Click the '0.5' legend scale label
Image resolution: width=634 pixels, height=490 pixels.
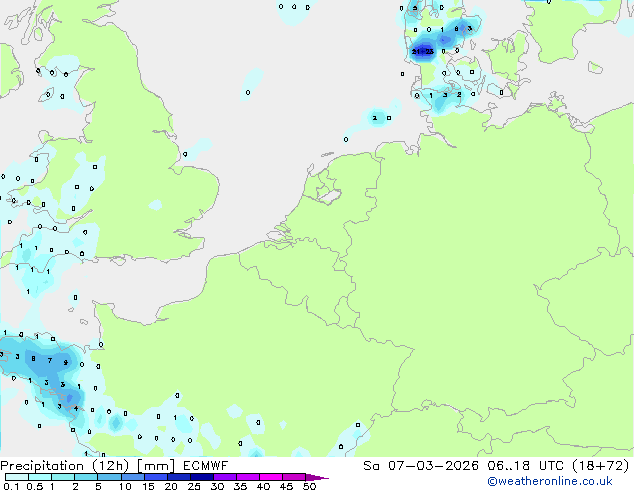[x=34, y=486]
